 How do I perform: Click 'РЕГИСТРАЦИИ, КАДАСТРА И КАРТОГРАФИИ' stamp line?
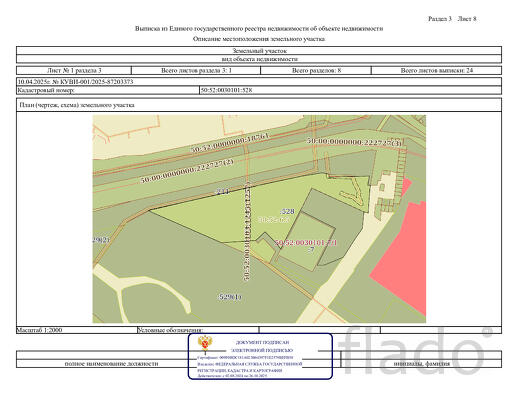pyautogui.click(x=240, y=370)
